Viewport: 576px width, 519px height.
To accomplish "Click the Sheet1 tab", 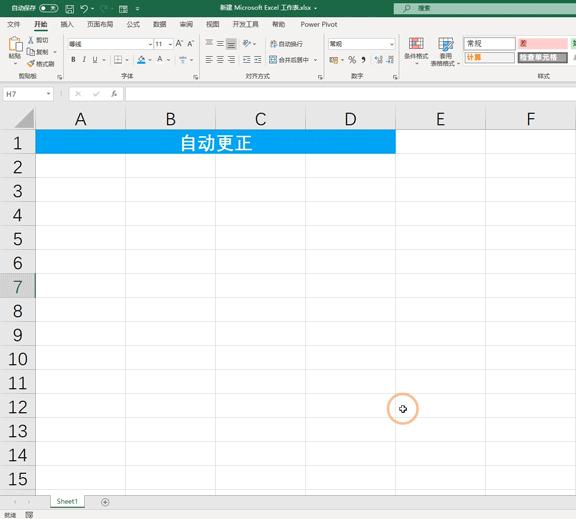I will click(67, 501).
